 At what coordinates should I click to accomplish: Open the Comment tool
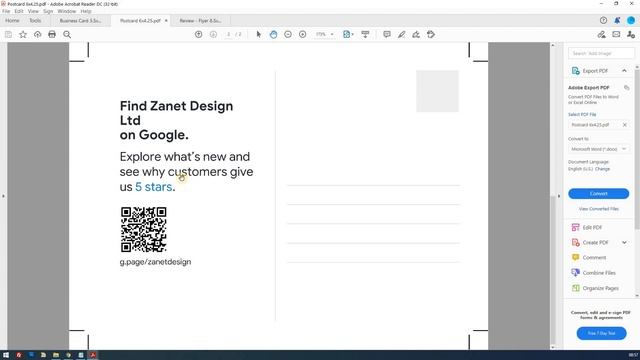[x=589, y=258]
